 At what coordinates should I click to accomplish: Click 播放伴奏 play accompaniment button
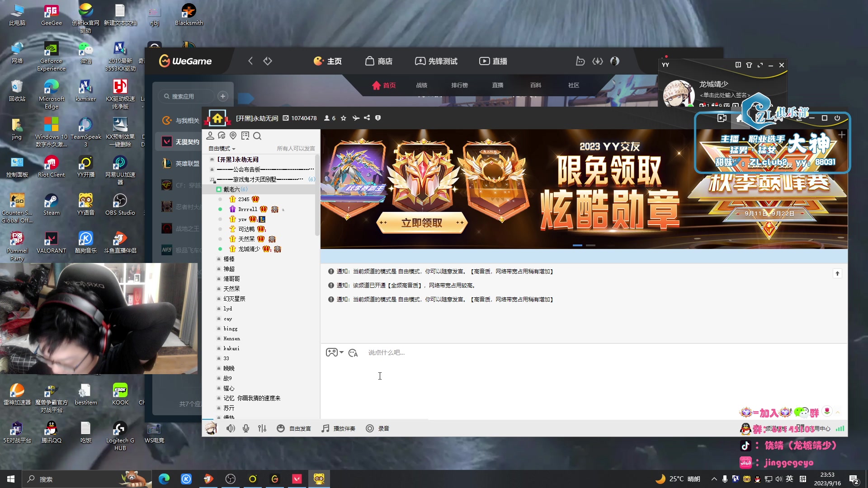point(339,428)
